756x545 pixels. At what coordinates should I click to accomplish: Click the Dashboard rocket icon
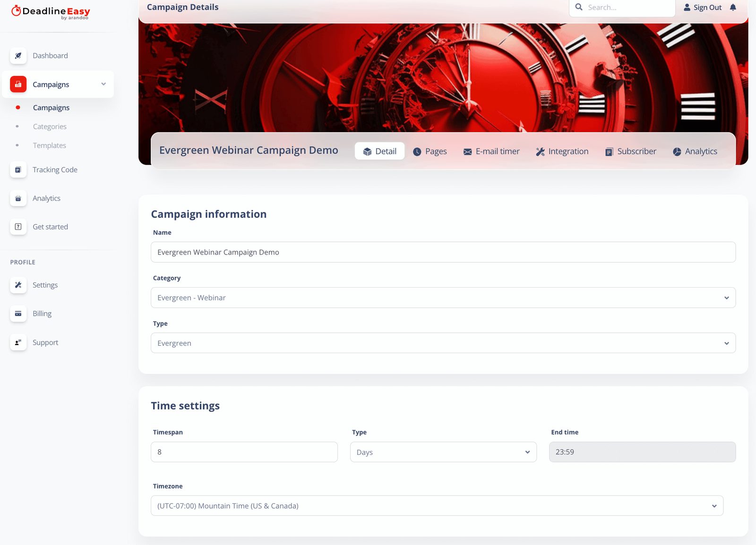point(18,56)
